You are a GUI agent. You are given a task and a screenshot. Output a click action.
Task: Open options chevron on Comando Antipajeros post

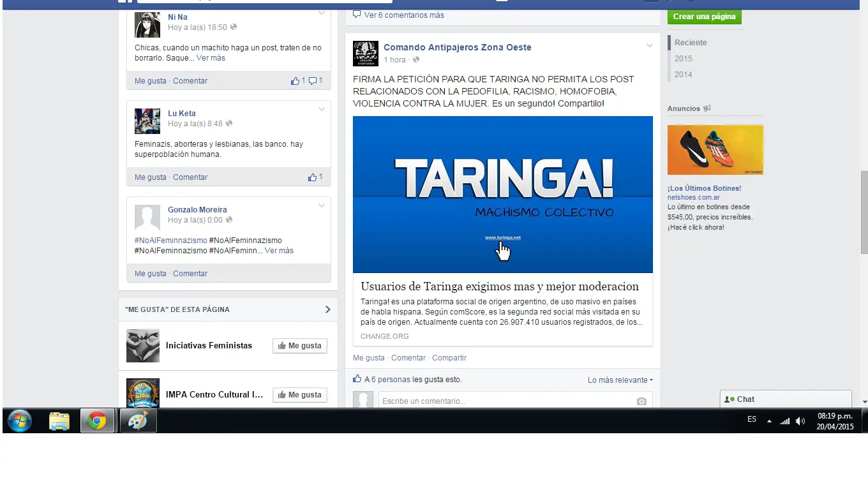(x=650, y=46)
